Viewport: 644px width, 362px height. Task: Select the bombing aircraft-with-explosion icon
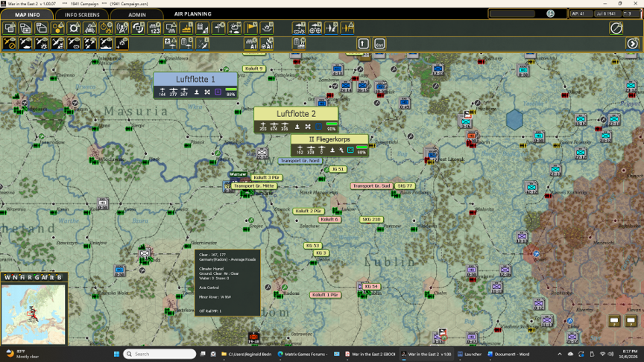(x=42, y=43)
